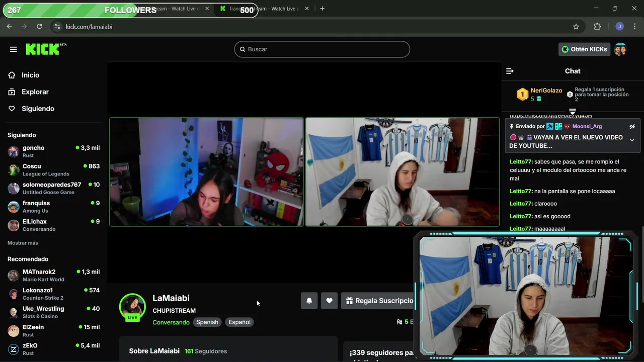The image size is (644, 362).
Task: Click the kick.com/lamaiabi address bar
Action: (317, 27)
